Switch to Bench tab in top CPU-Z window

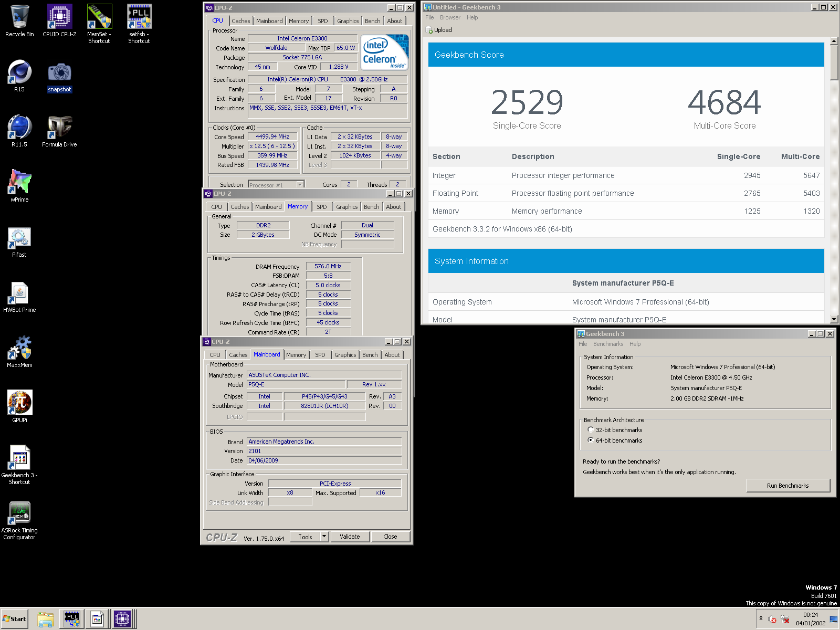click(x=373, y=21)
